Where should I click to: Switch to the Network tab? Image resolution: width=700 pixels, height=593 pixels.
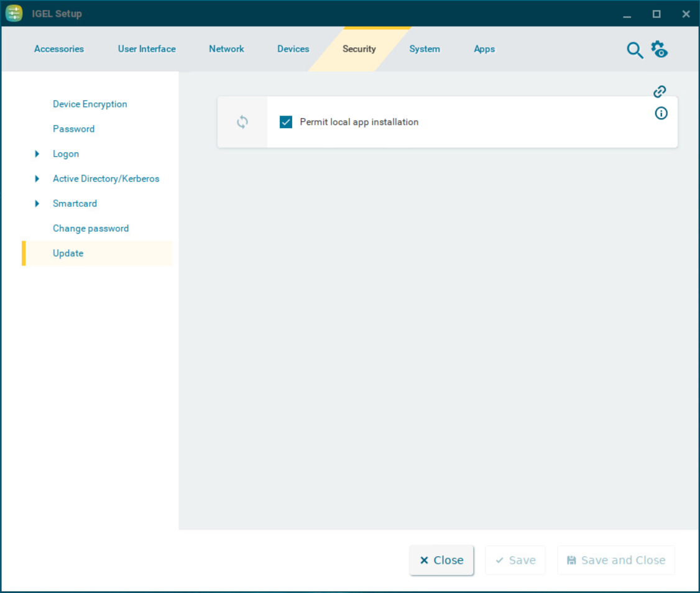[x=226, y=49]
